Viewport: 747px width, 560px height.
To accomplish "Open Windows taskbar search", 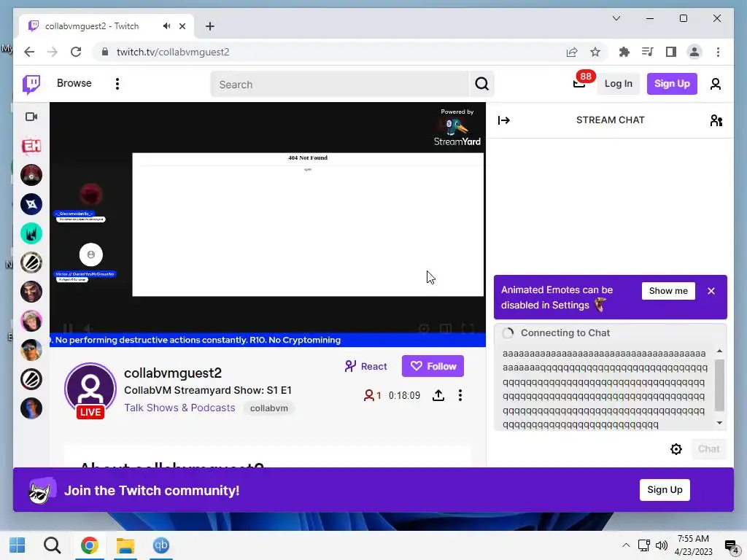I will 52,545.
